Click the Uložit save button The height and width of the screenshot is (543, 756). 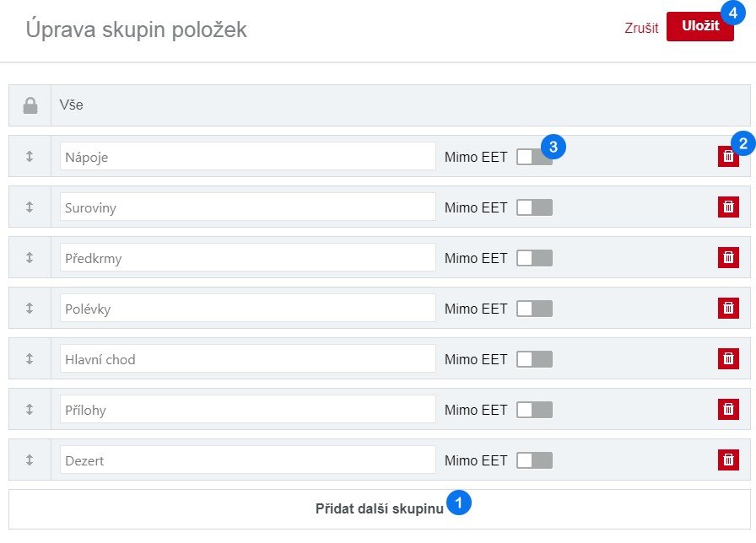pyautogui.click(x=699, y=26)
